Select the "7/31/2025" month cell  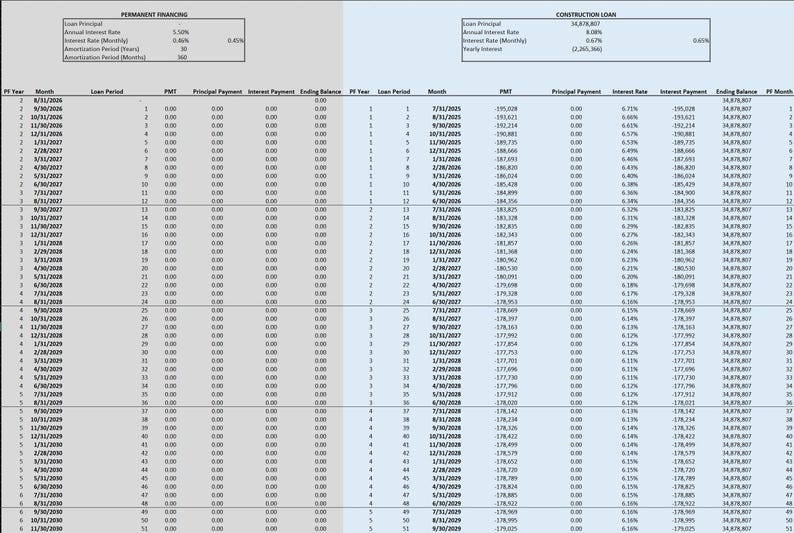click(x=447, y=109)
